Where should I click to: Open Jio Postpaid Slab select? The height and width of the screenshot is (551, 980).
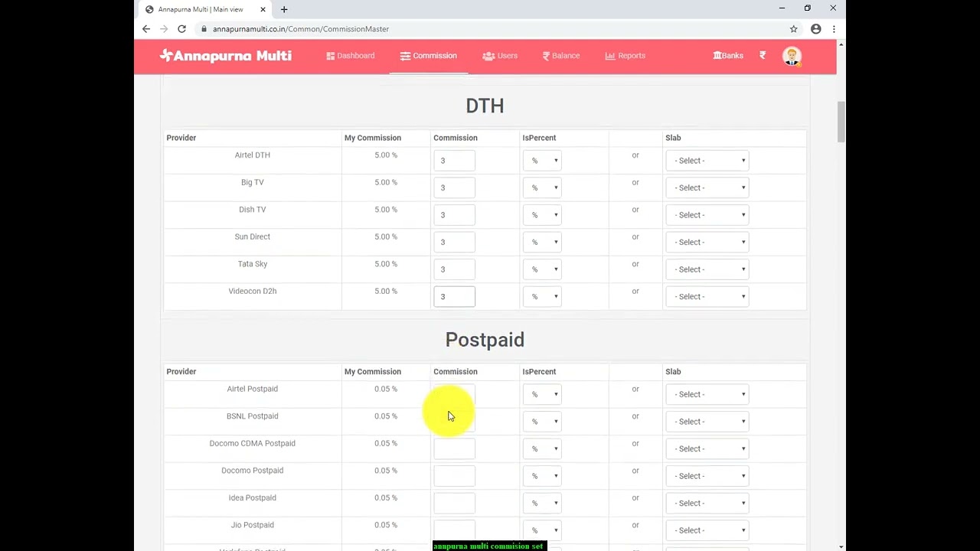(x=707, y=530)
